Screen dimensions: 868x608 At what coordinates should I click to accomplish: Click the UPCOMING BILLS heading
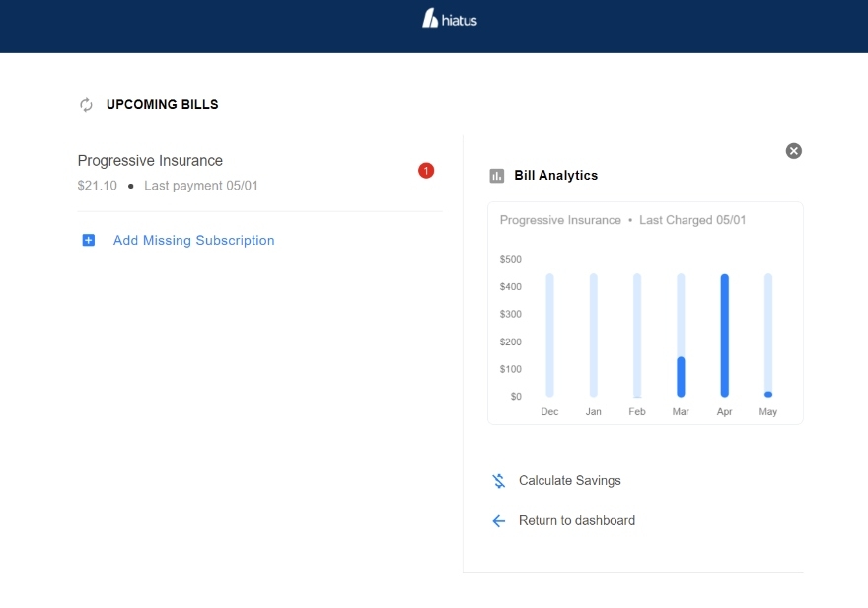pos(162,104)
